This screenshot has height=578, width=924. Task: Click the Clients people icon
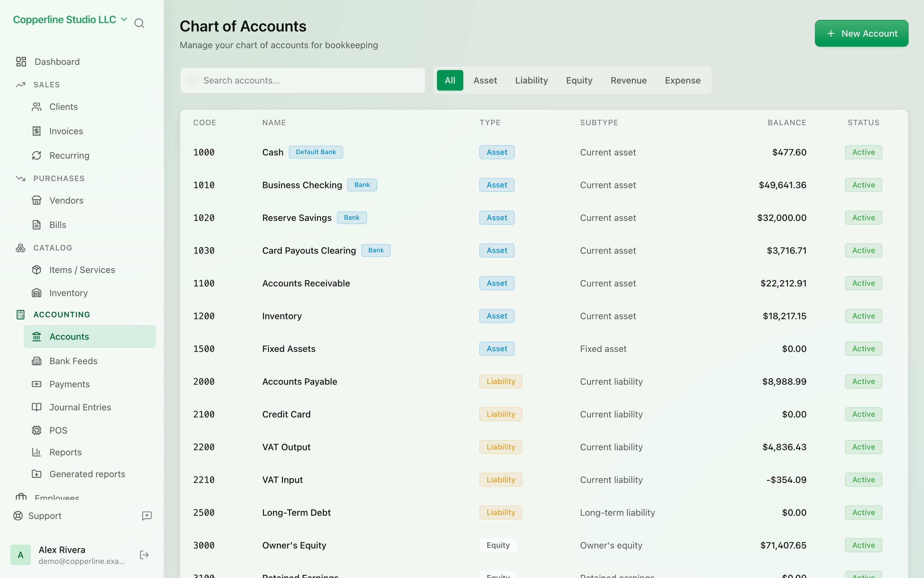pyautogui.click(x=37, y=107)
